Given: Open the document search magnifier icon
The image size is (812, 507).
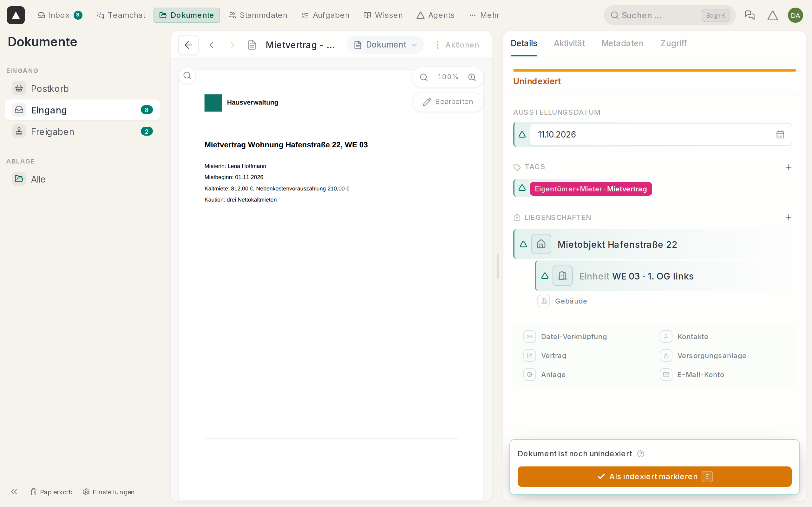Looking at the screenshot, I should (187, 76).
